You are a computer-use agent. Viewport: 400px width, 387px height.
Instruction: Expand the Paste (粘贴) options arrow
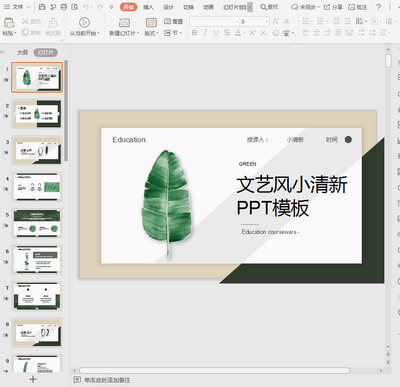click(x=15, y=33)
